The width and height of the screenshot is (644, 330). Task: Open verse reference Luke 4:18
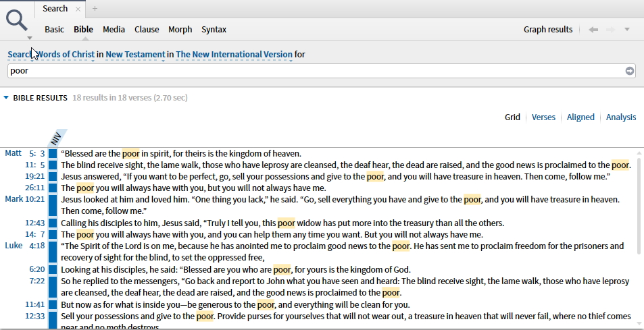tap(24, 246)
